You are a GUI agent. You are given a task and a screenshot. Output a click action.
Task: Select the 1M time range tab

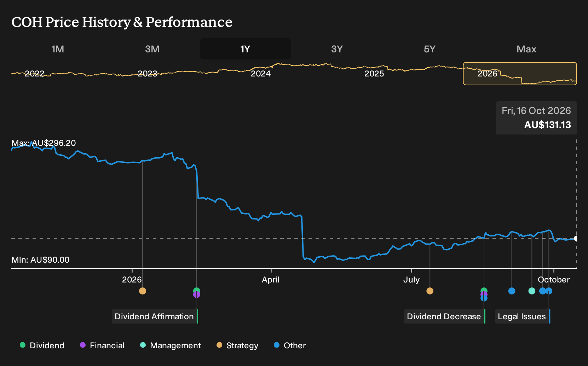click(58, 49)
